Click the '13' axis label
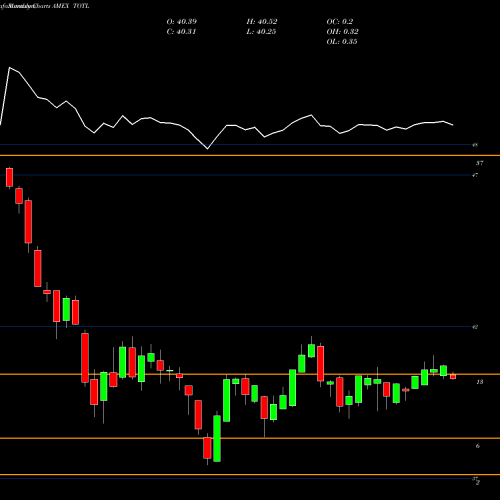The image size is (500, 500). (x=479, y=382)
